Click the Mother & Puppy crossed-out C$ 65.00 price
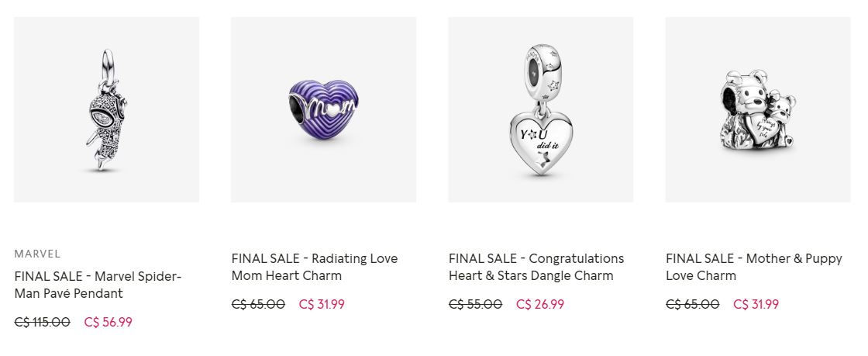Viewport: 868px width, 356px height. [x=693, y=305]
